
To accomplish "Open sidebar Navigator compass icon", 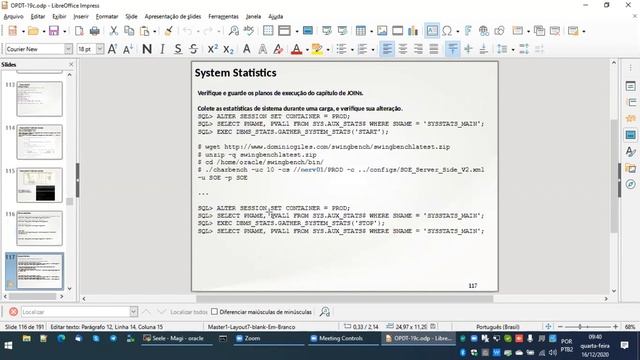I will point(630,184).
